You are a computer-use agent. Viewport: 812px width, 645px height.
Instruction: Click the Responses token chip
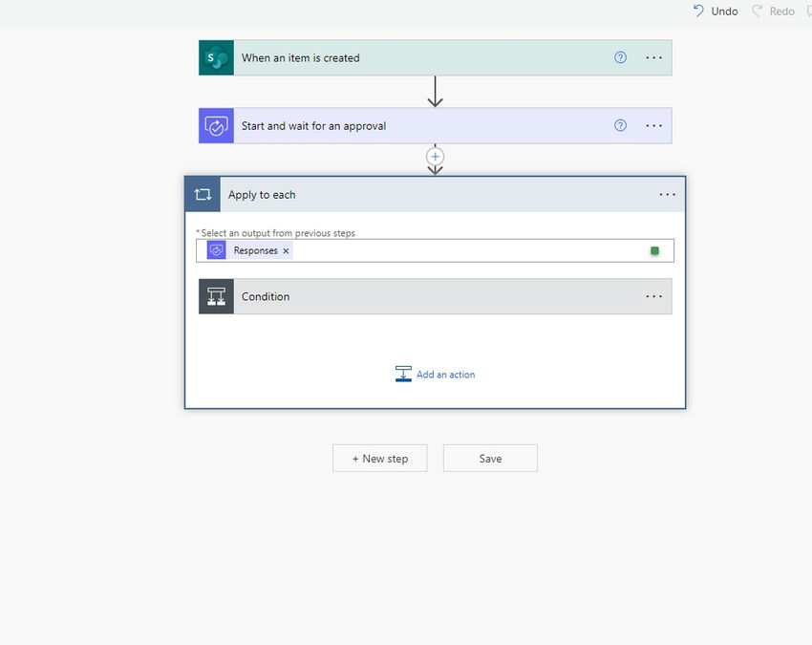point(255,249)
